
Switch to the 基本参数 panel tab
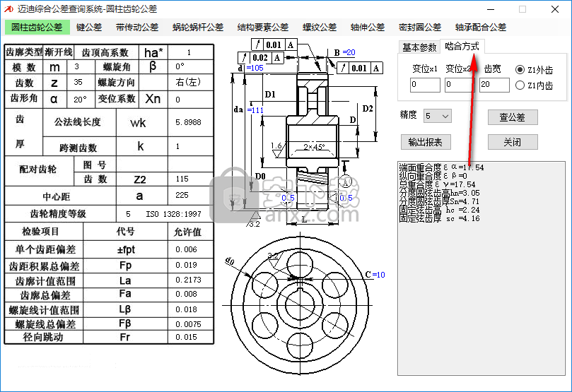tap(419, 47)
